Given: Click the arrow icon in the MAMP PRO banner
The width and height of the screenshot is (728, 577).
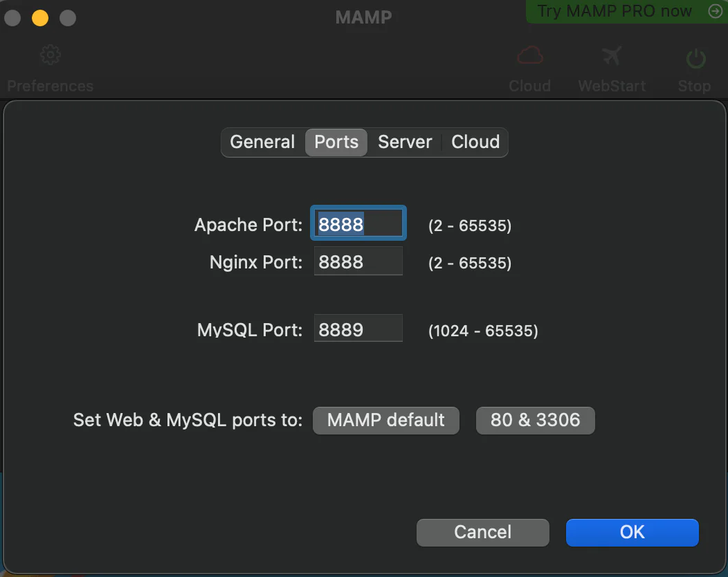Looking at the screenshot, I should pyautogui.click(x=715, y=11).
